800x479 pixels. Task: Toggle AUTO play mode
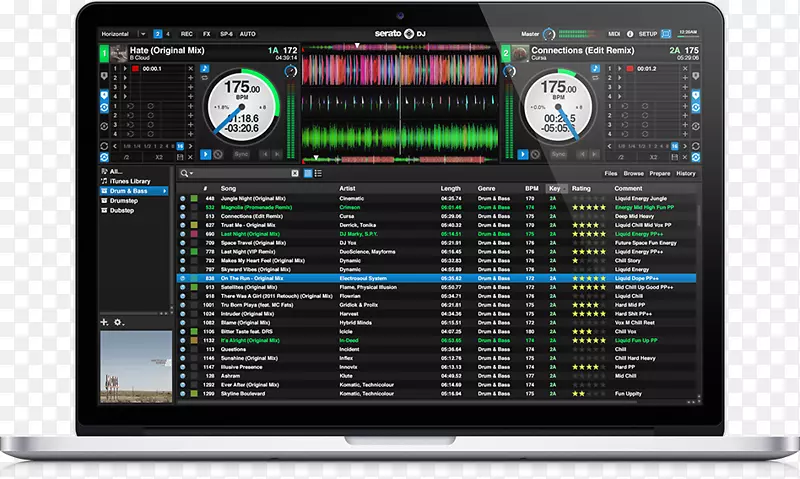pyautogui.click(x=247, y=34)
